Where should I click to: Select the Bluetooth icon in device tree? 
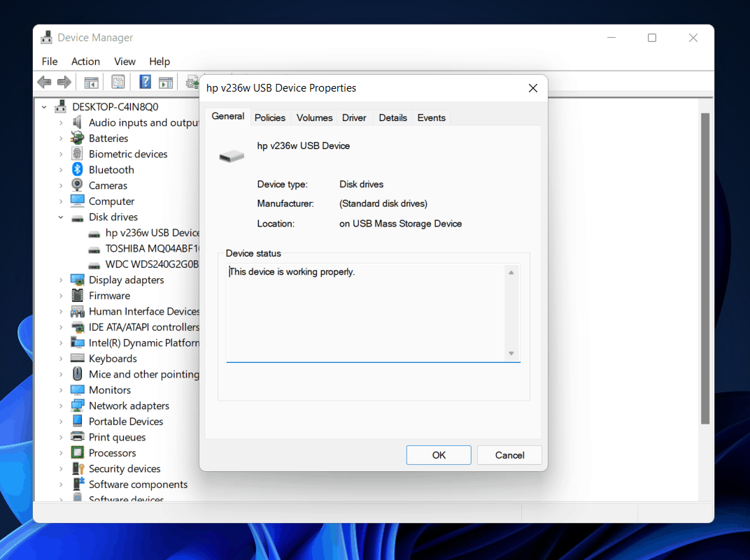click(x=78, y=170)
